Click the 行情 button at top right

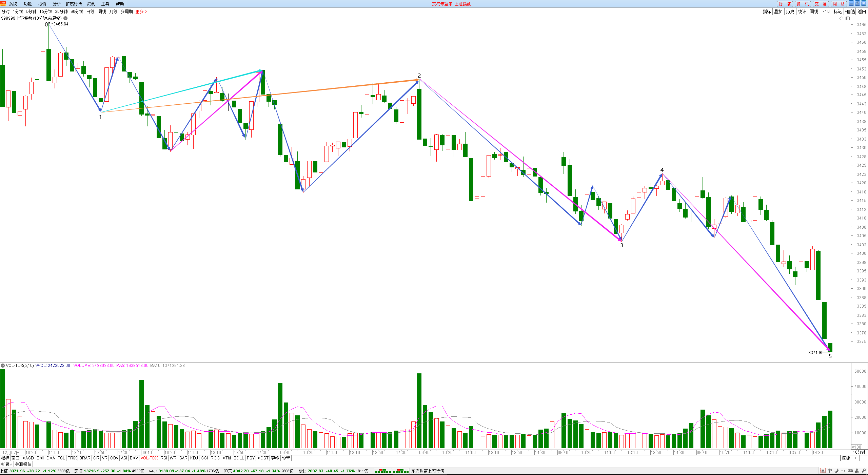pos(785,4)
